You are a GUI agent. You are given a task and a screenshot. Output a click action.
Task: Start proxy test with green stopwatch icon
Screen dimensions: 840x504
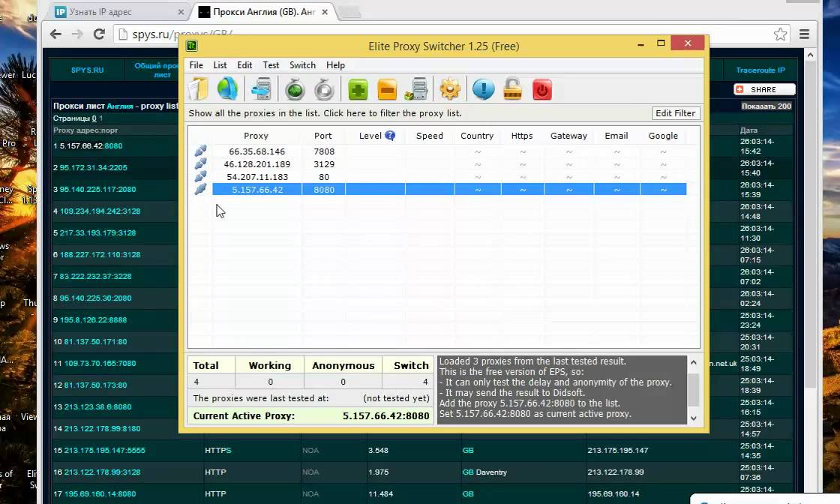click(295, 89)
